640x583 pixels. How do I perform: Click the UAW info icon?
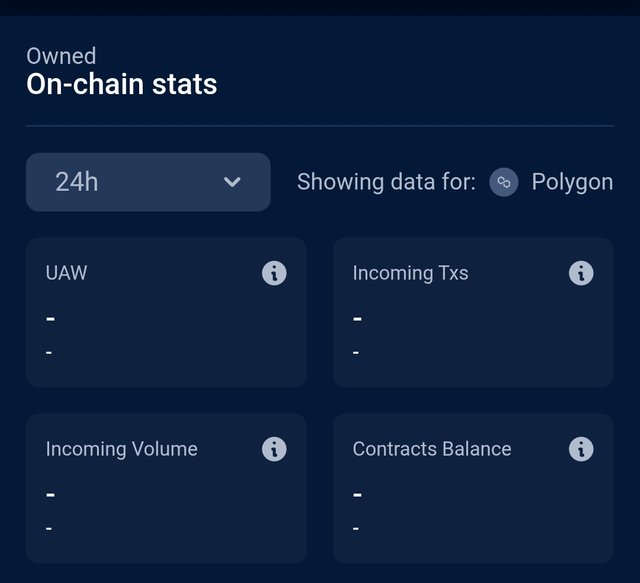pyautogui.click(x=274, y=273)
